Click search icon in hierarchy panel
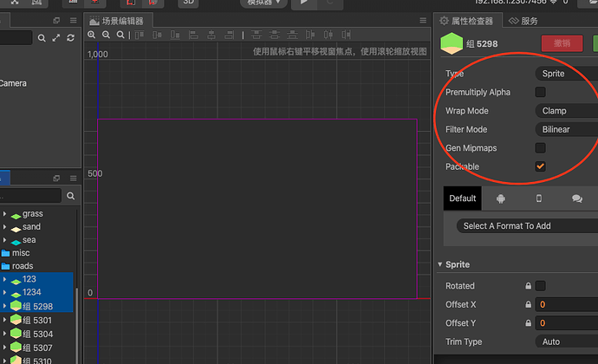The image size is (598, 364). (x=42, y=38)
